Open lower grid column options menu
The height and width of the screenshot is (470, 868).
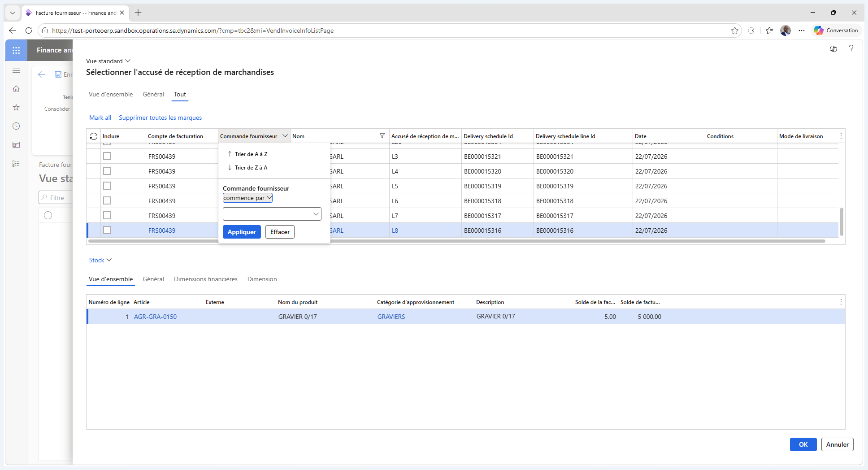point(841,302)
